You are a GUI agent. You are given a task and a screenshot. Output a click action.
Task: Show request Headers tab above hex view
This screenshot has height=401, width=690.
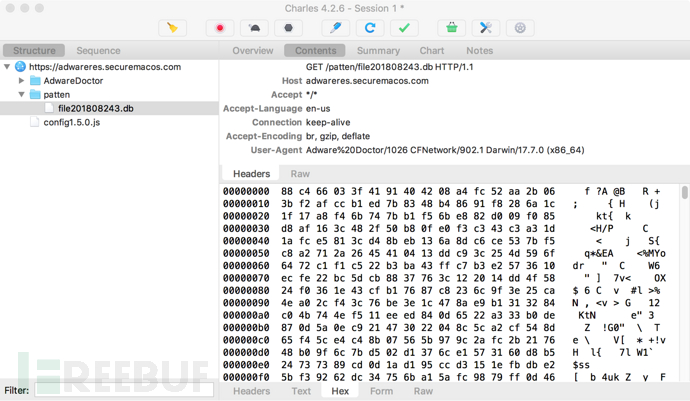251,174
